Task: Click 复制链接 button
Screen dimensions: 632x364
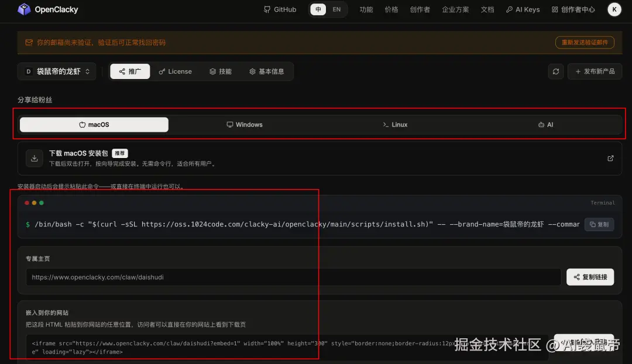Action: tap(590, 277)
